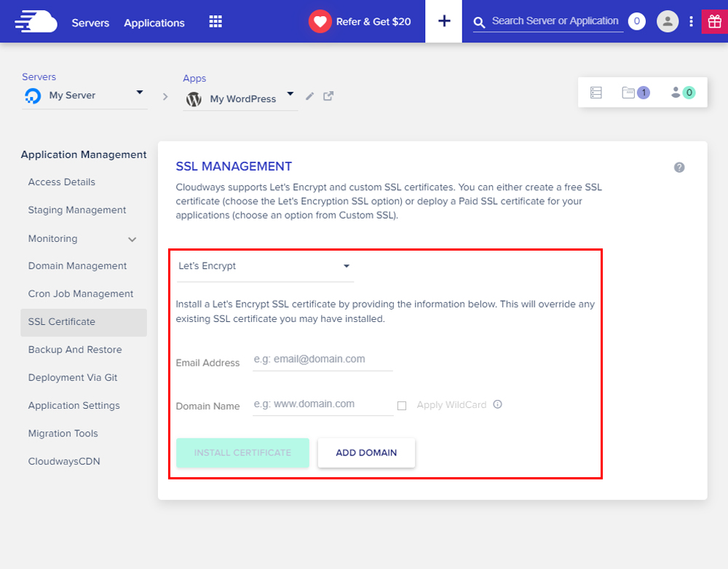Click the plus add button
This screenshot has height=569, width=728.
click(x=444, y=21)
